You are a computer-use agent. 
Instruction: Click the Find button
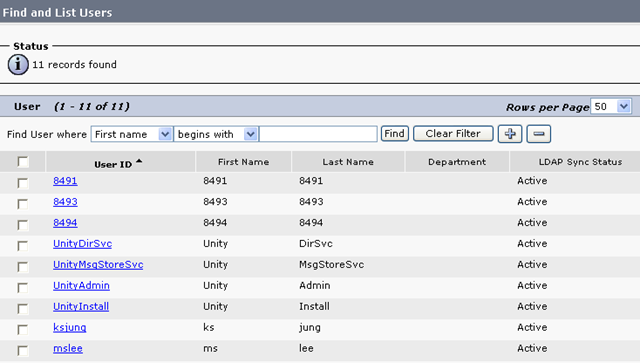click(394, 134)
